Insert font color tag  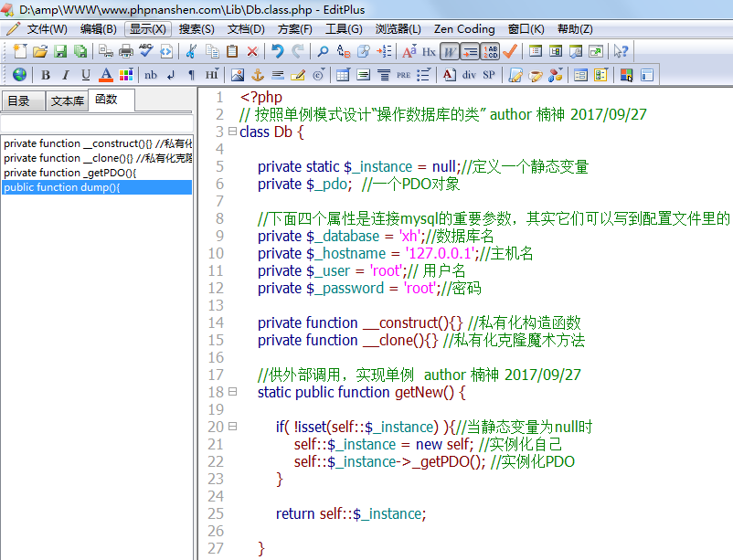pos(106,75)
